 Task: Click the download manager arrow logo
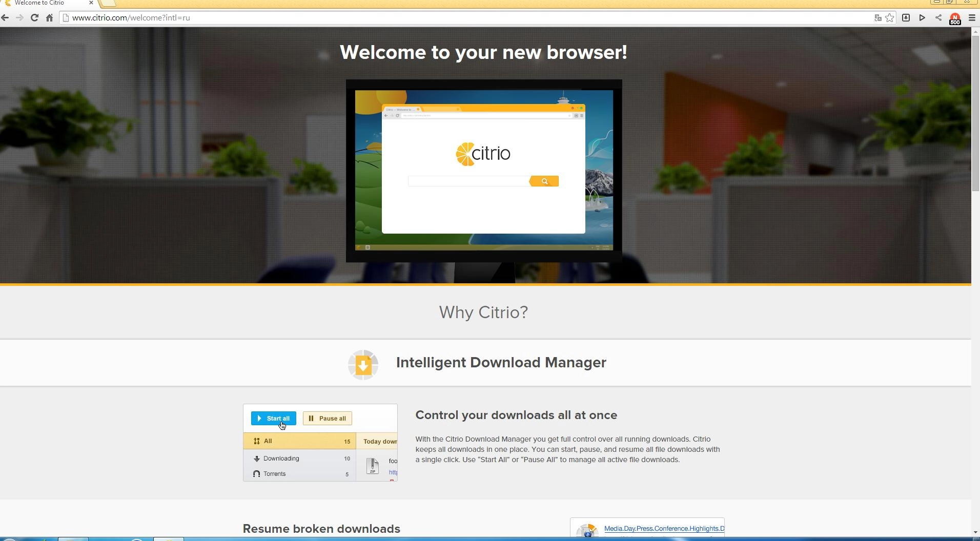point(363,365)
